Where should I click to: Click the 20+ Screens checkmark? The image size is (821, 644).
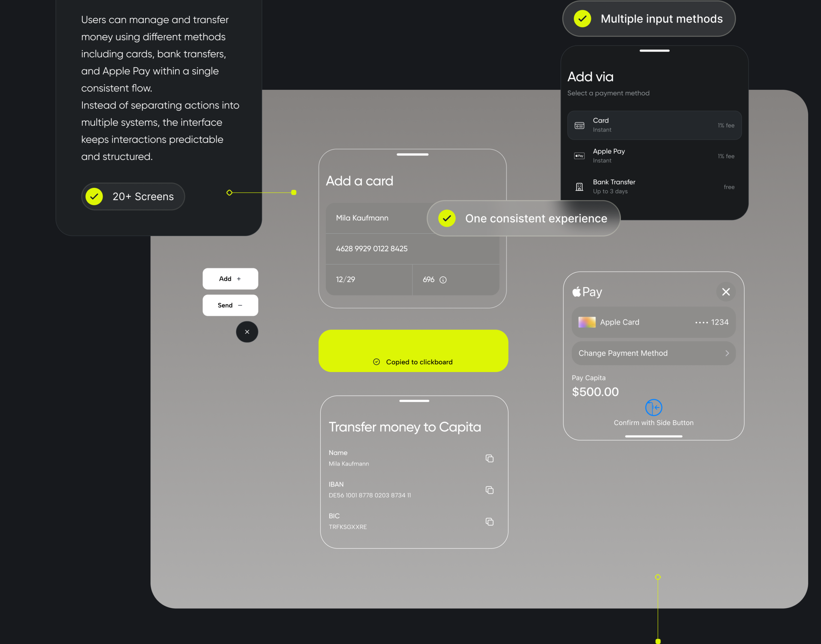tap(94, 197)
